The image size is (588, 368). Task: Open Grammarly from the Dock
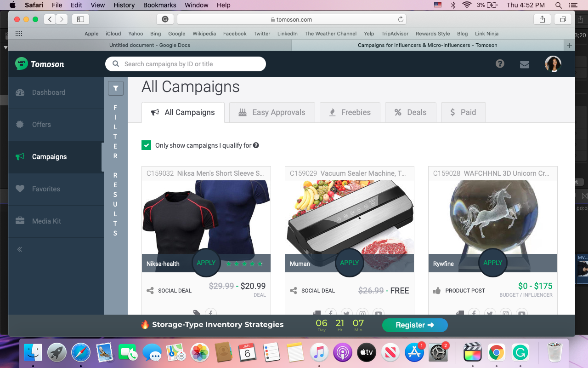[520, 353]
